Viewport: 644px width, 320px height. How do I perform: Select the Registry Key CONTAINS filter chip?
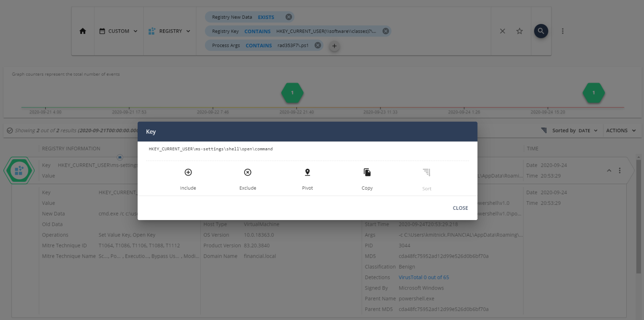tap(298, 31)
